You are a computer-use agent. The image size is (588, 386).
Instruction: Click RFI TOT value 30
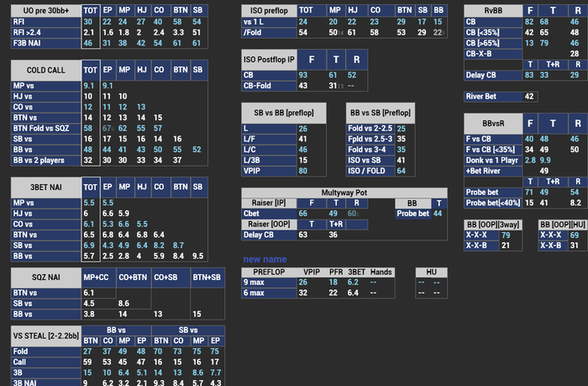coord(87,22)
